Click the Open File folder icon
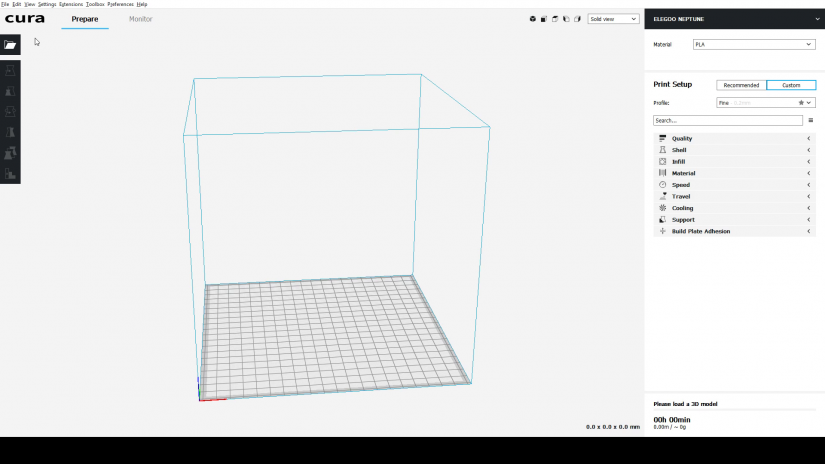Viewport: 825px width, 464px height. coord(10,45)
